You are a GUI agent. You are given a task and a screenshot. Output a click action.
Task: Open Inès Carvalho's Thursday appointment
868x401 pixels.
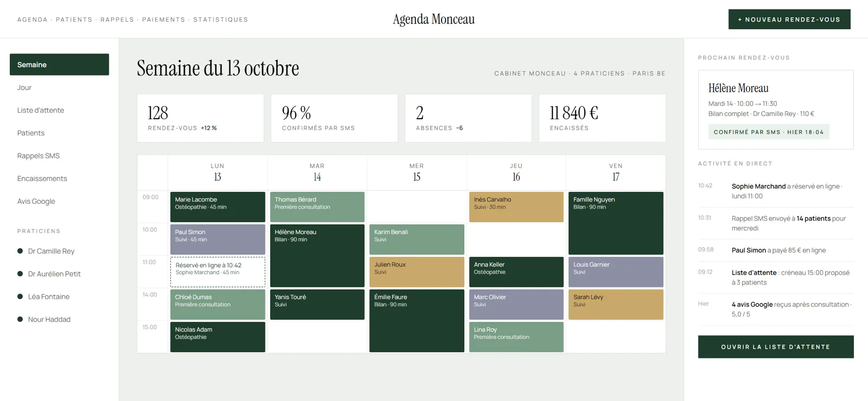coord(516,207)
